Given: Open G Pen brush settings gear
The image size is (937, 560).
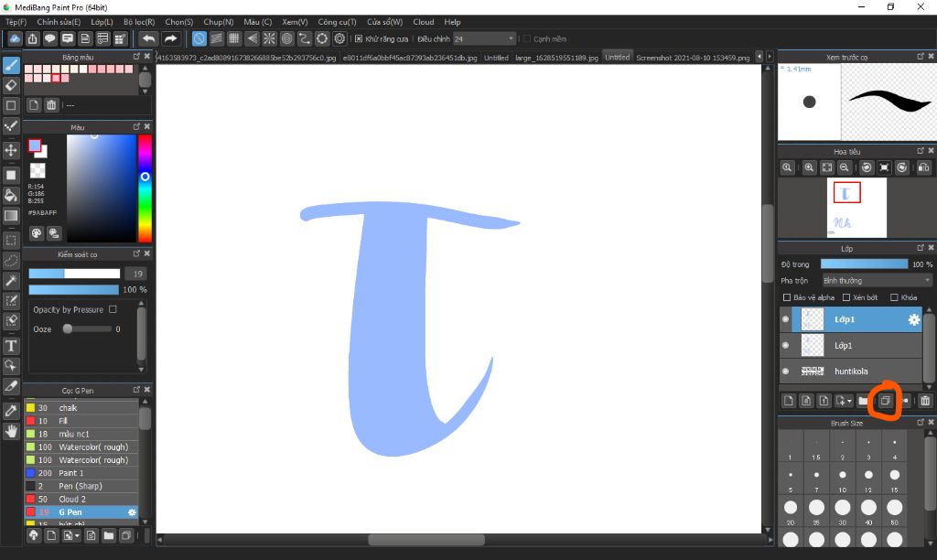Looking at the screenshot, I should [x=132, y=512].
